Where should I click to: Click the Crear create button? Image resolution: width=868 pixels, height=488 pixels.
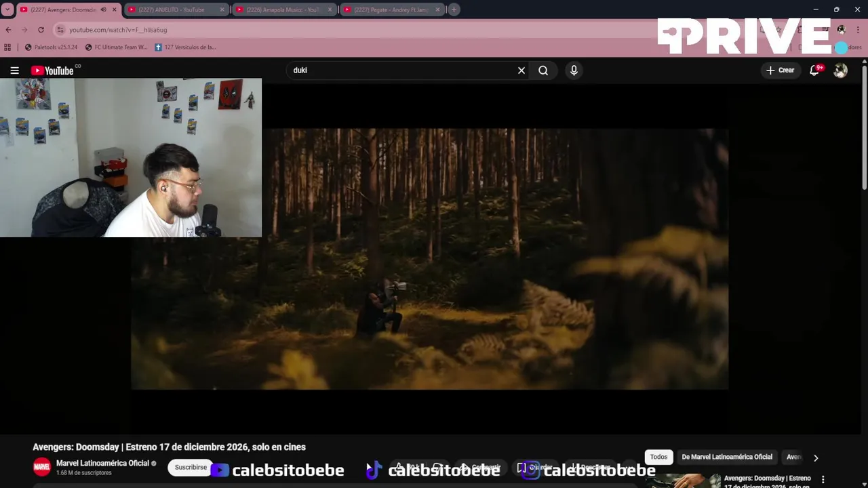pos(780,70)
